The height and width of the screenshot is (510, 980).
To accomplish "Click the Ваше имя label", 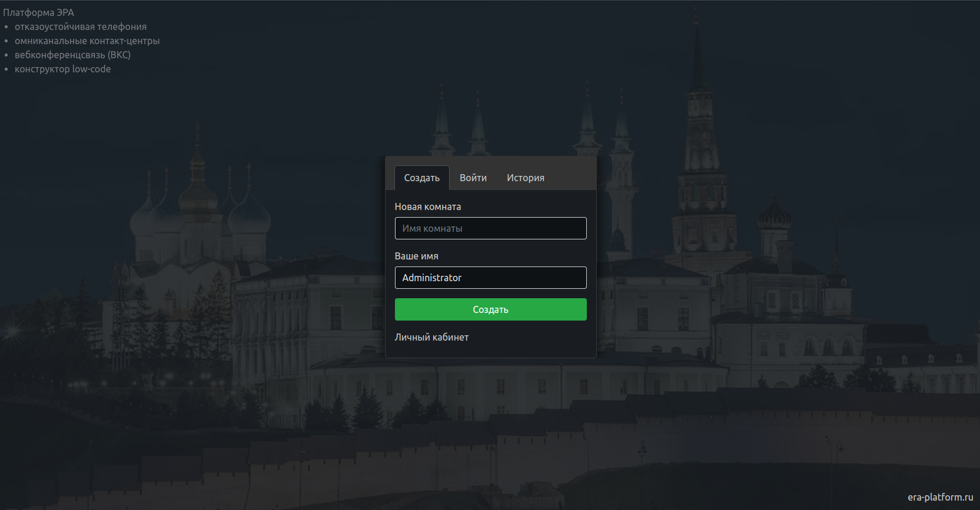I will point(416,256).
